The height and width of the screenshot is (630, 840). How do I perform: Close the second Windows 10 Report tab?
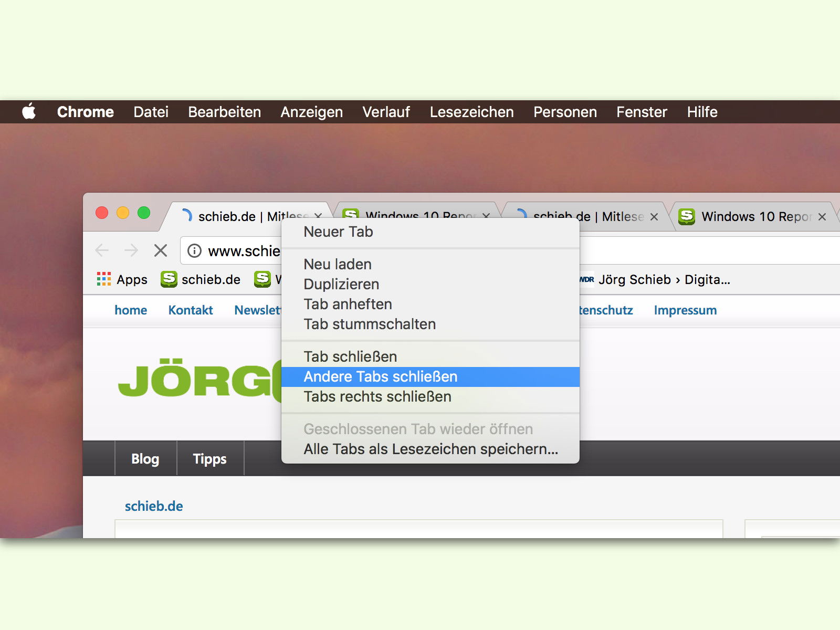point(486,216)
